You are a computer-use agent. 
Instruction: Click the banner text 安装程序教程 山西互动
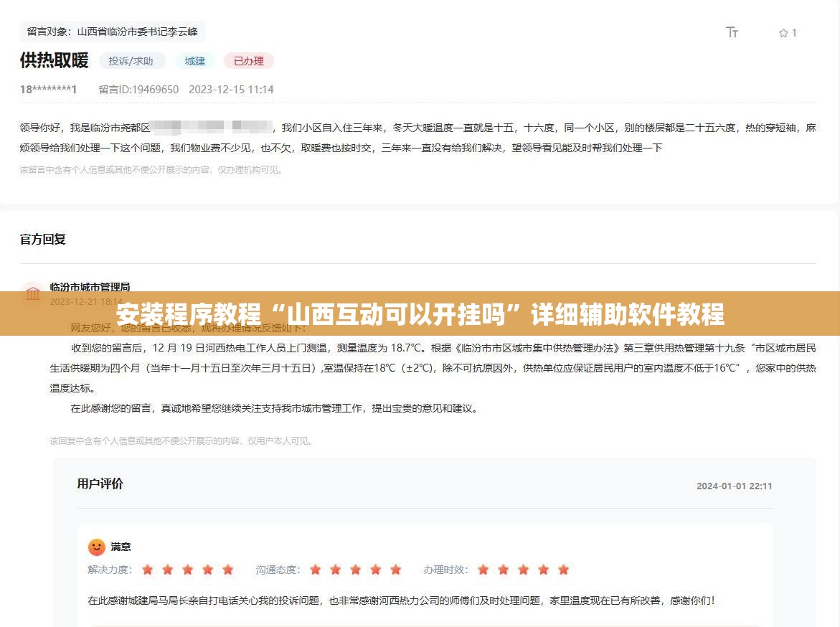pos(420,314)
